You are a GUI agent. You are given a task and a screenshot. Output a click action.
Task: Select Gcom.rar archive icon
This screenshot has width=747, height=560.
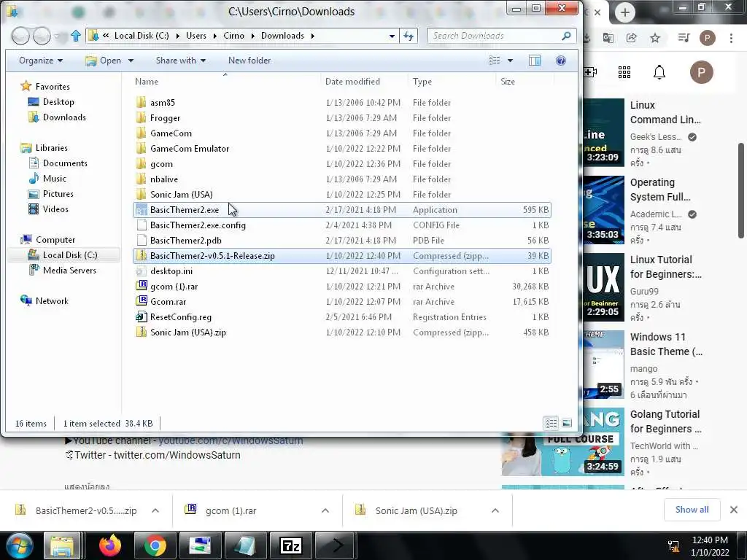point(141,301)
